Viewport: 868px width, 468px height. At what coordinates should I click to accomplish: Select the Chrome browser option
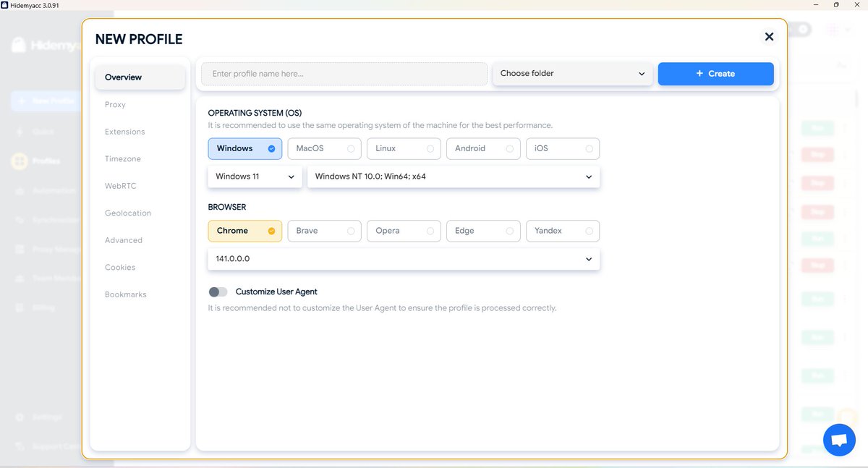245,231
